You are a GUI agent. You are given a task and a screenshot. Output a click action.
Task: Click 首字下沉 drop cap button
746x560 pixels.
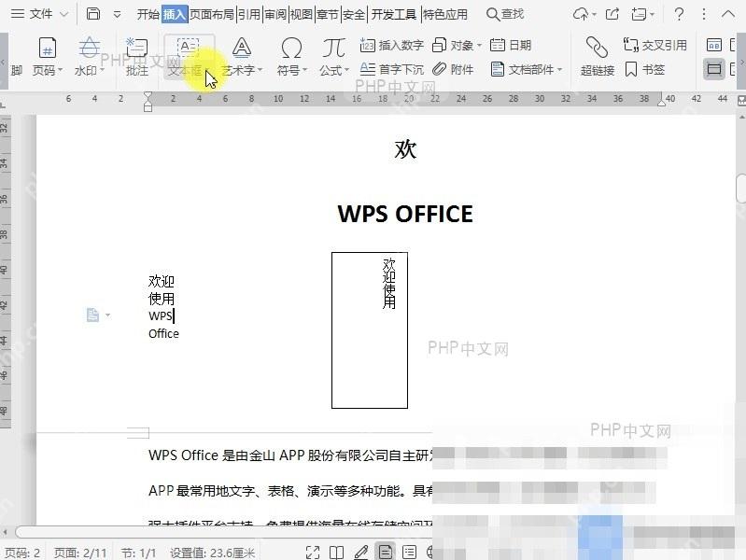click(391, 69)
